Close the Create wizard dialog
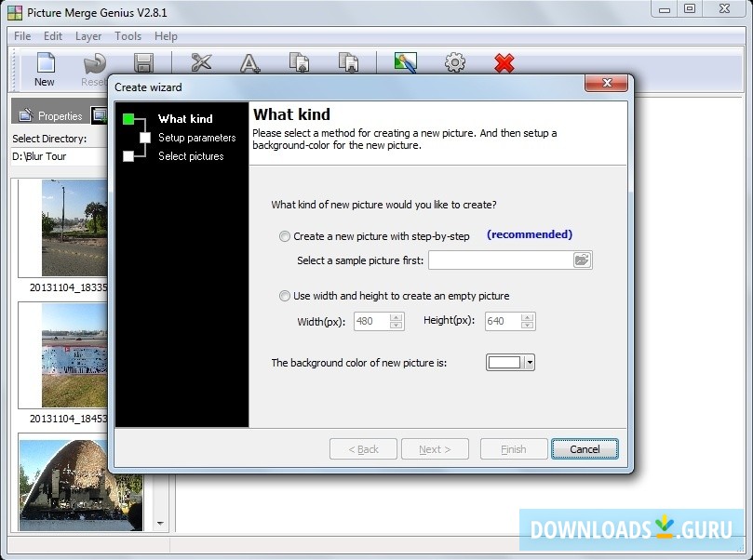 click(x=606, y=83)
